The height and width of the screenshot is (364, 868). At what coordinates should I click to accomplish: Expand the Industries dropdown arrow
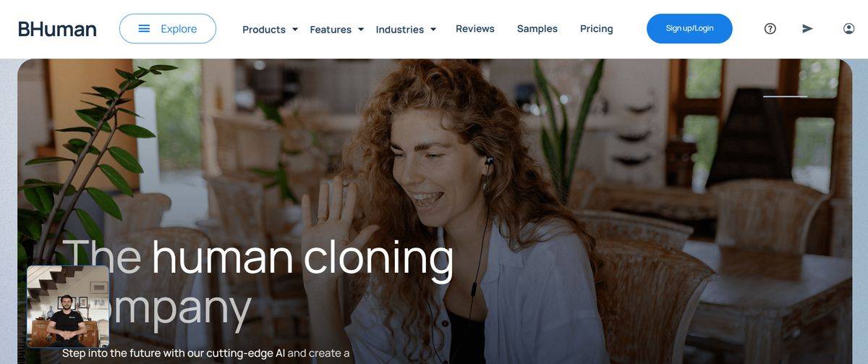tap(433, 30)
